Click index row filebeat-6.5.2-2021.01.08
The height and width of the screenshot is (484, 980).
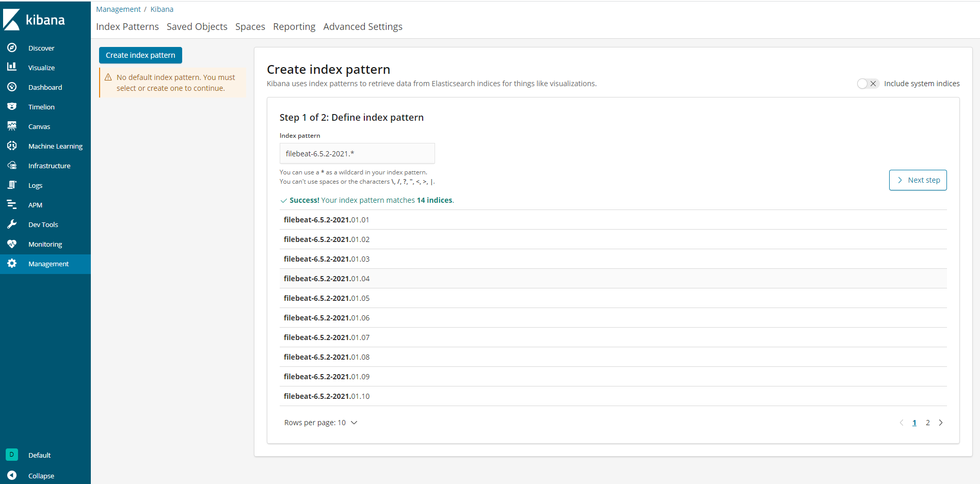613,357
